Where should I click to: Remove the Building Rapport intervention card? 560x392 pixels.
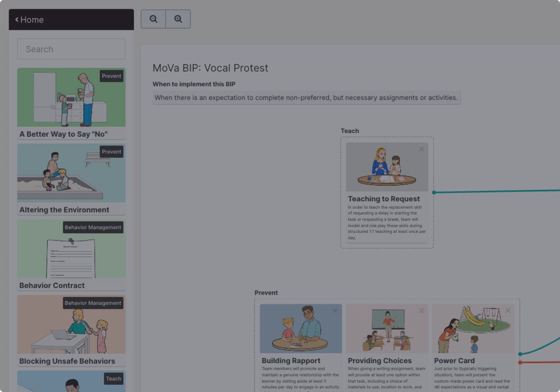(x=335, y=311)
